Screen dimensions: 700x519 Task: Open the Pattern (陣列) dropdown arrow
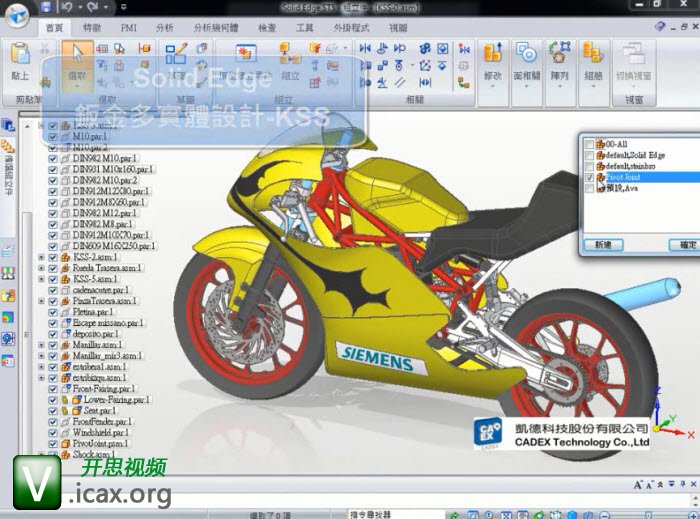560,86
